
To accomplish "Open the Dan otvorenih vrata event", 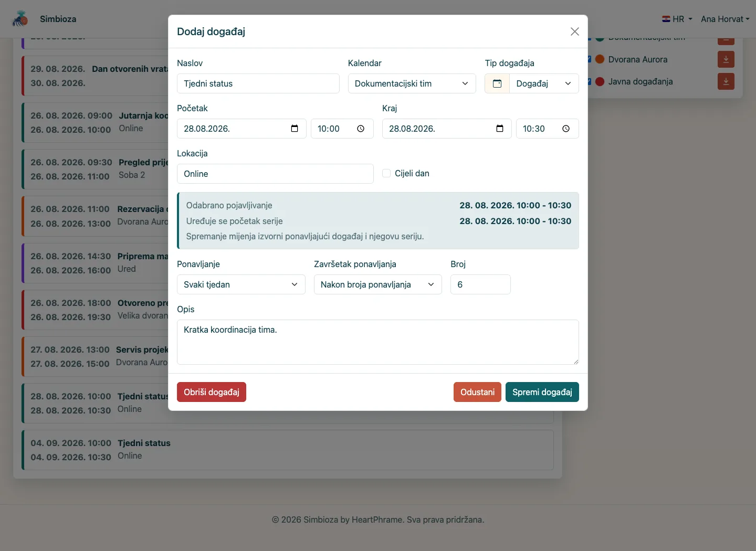I will 94,76.
